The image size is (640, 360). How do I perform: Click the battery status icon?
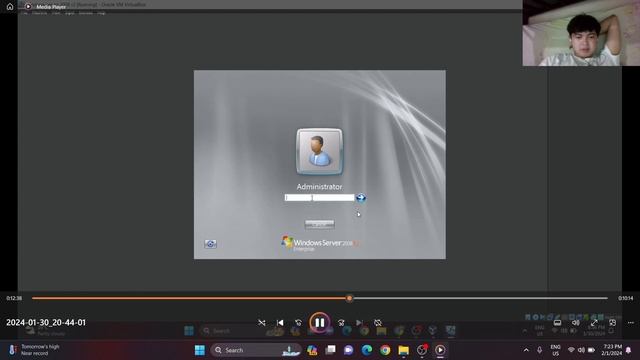point(591,350)
